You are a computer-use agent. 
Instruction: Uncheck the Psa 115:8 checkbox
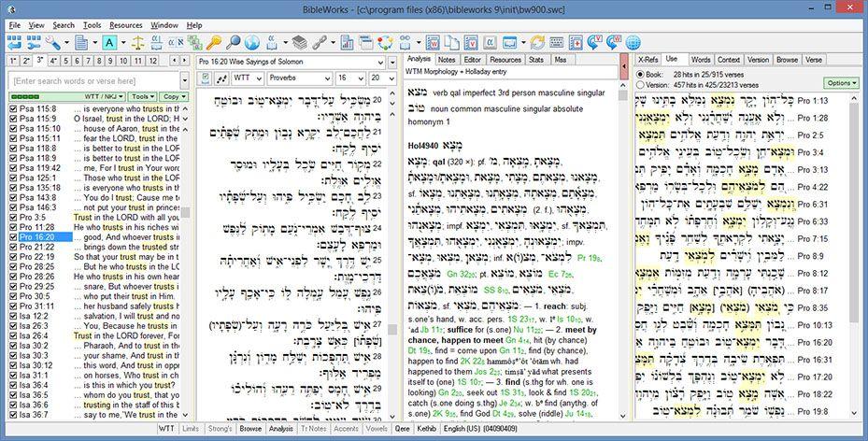(14, 109)
